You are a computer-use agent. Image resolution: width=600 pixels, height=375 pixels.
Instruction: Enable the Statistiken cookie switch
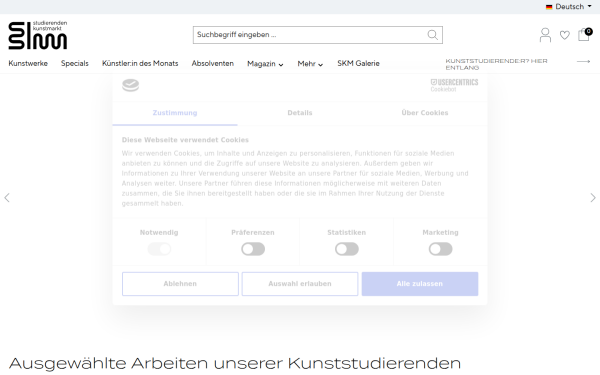(x=347, y=249)
